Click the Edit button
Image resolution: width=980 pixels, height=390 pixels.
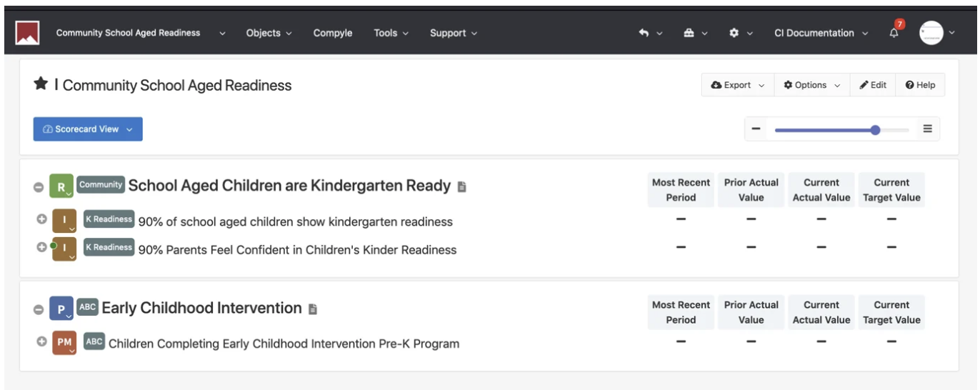click(x=872, y=85)
